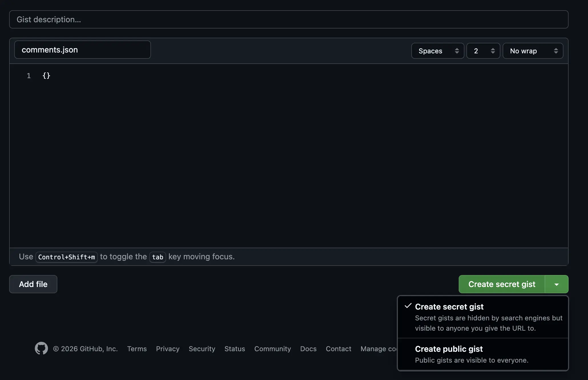Open the Spaces indentation mode dropdown
Viewport: 588px width, 380px height.
pos(437,50)
